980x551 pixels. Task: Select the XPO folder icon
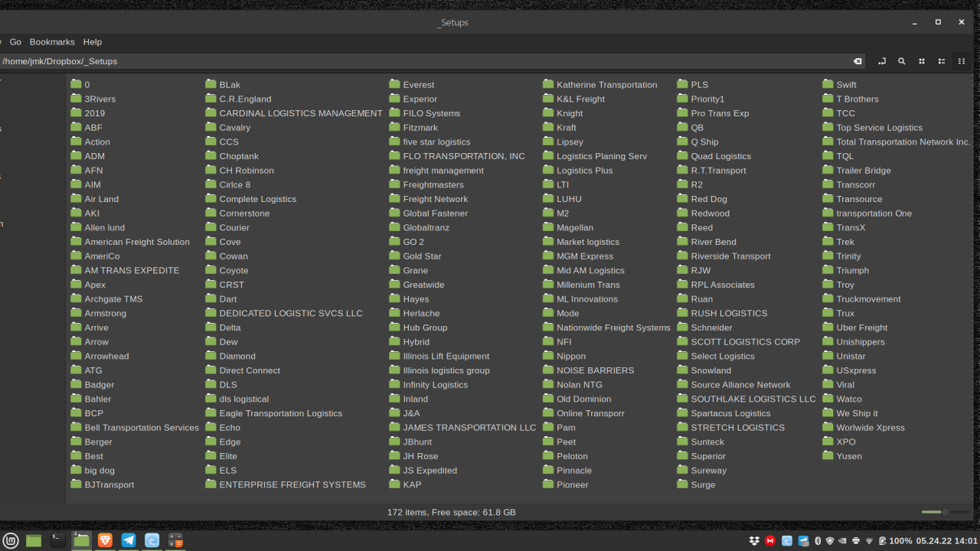[828, 442]
